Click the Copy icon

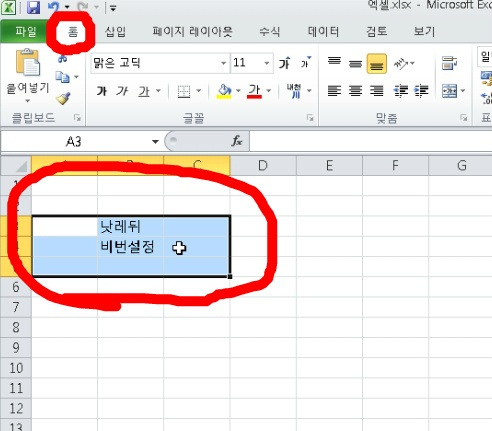point(62,77)
